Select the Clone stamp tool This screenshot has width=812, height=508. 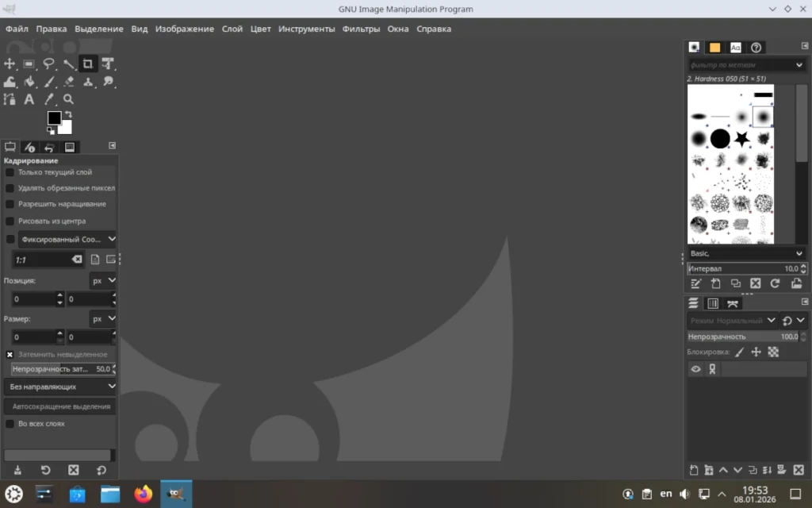(x=88, y=82)
